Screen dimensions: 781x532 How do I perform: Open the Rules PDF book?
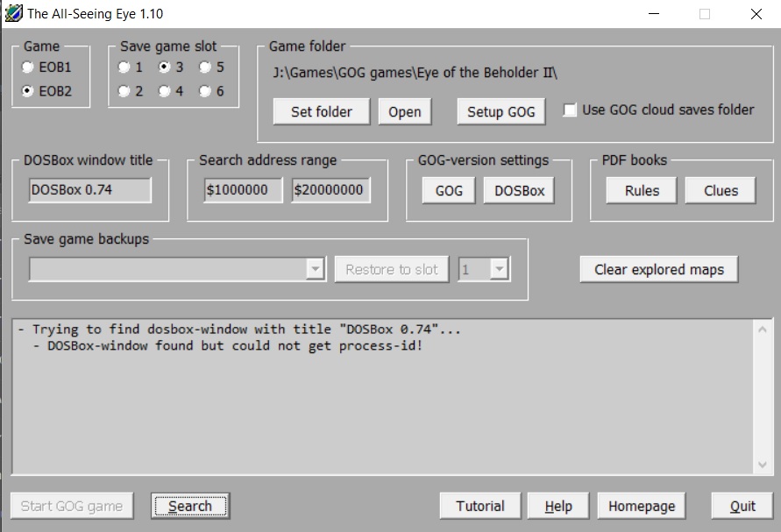642,190
